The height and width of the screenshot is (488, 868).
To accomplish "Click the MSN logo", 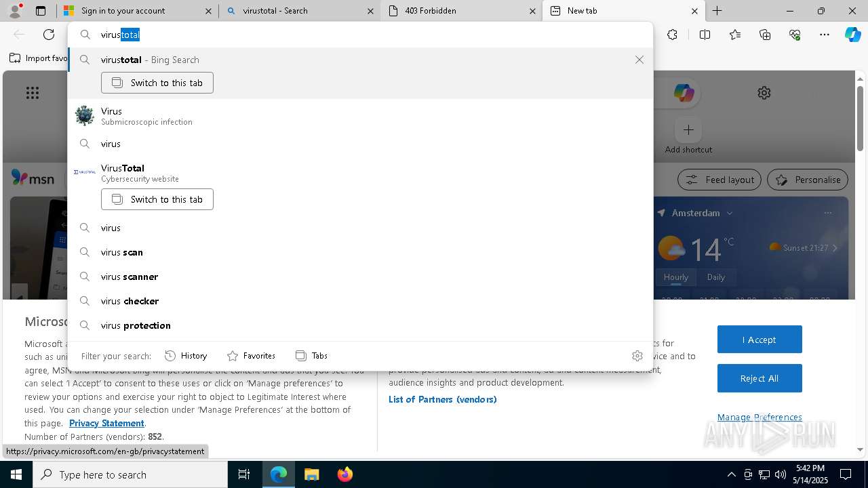I will (33, 178).
